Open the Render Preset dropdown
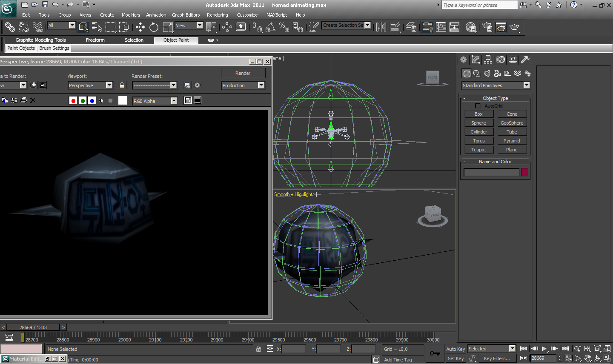The image size is (613, 364). point(155,85)
